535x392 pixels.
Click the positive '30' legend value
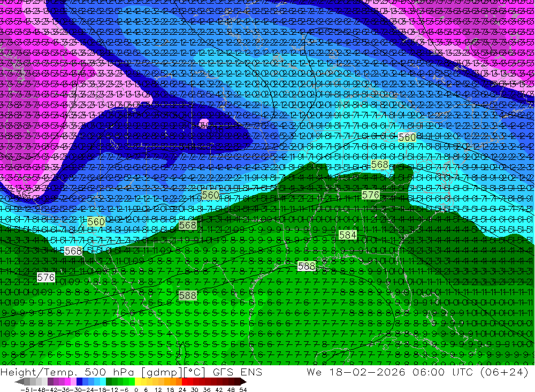click(195, 390)
